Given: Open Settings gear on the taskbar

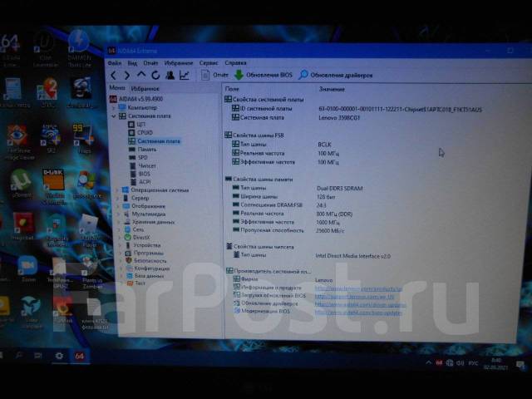Looking at the screenshot, I should [59, 356].
